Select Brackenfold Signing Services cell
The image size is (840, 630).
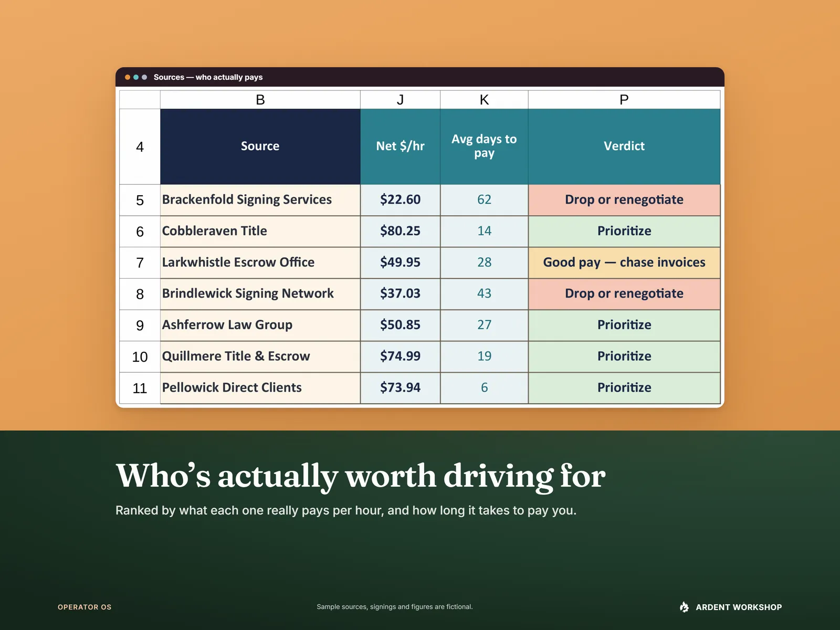[260, 200]
